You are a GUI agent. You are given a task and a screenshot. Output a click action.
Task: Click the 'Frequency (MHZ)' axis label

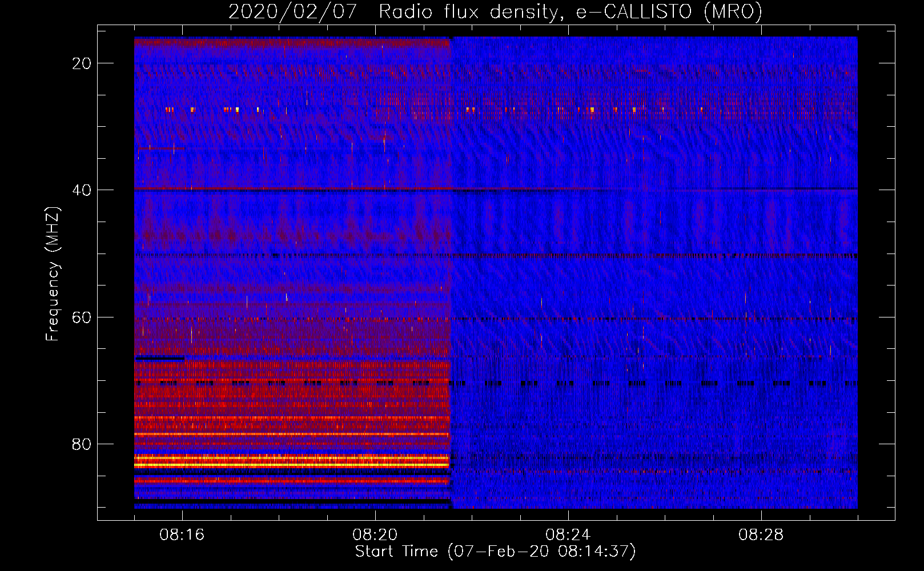point(53,274)
